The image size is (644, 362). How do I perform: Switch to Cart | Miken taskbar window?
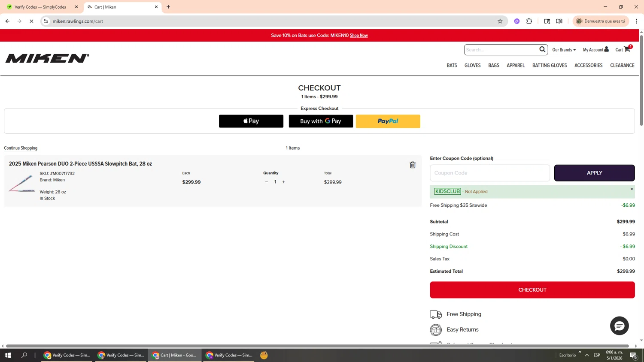pos(175,355)
